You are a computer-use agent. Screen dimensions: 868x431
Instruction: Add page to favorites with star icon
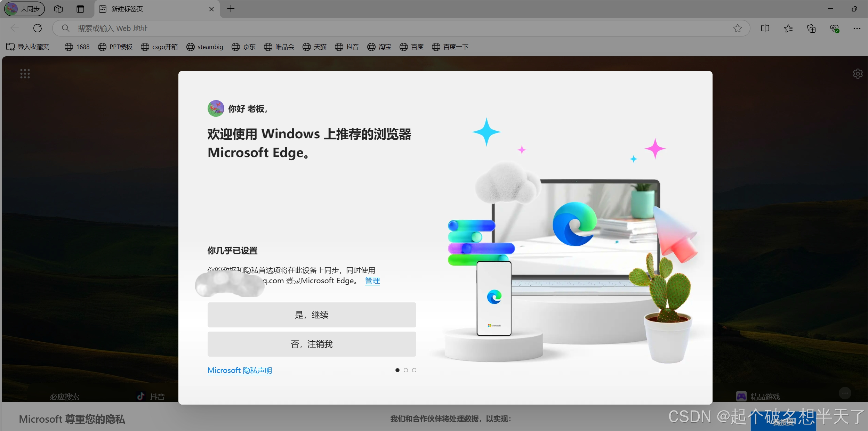click(x=738, y=28)
